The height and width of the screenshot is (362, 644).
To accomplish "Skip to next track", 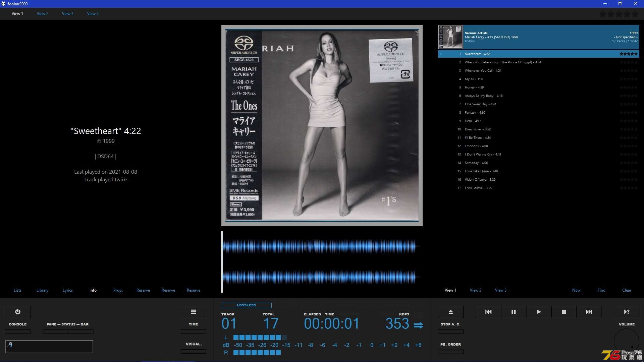I will coord(589,312).
